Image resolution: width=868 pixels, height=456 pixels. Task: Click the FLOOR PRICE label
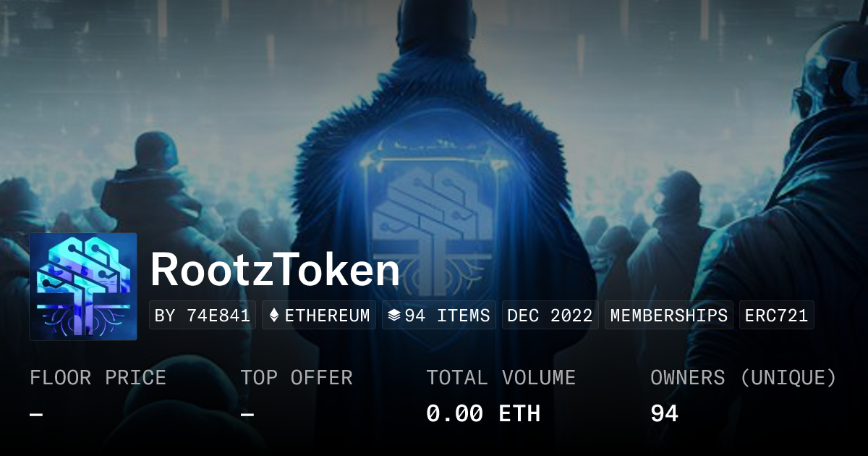click(x=98, y=378)
